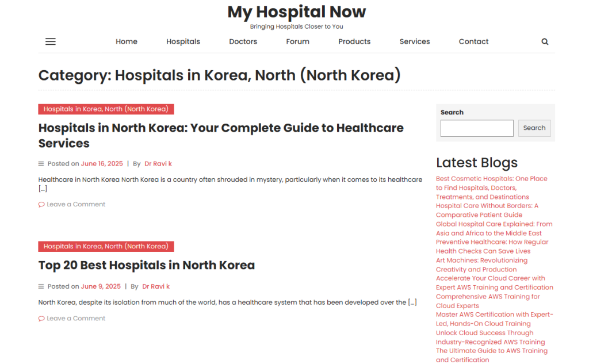This screenshot has width=589, height=364.
Task: Open the Doctors navigation item
Action: pyautogui.click(x=243, y=41)
